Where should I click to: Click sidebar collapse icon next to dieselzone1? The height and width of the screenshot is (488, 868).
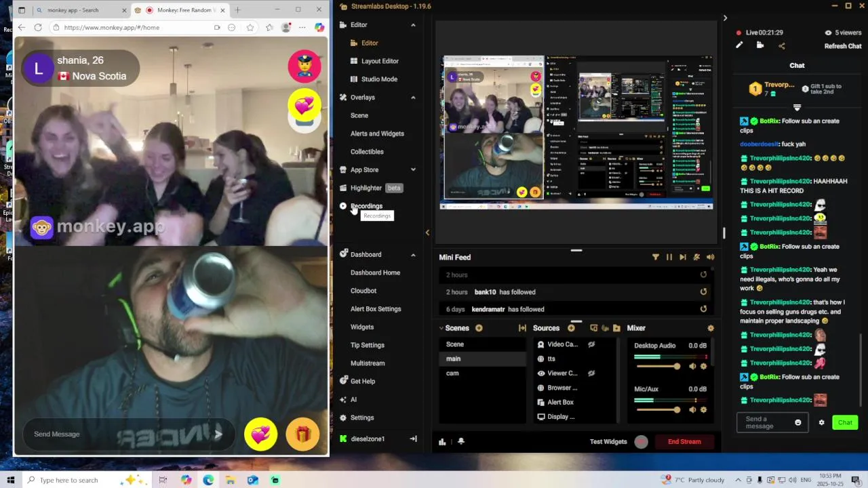413,439
